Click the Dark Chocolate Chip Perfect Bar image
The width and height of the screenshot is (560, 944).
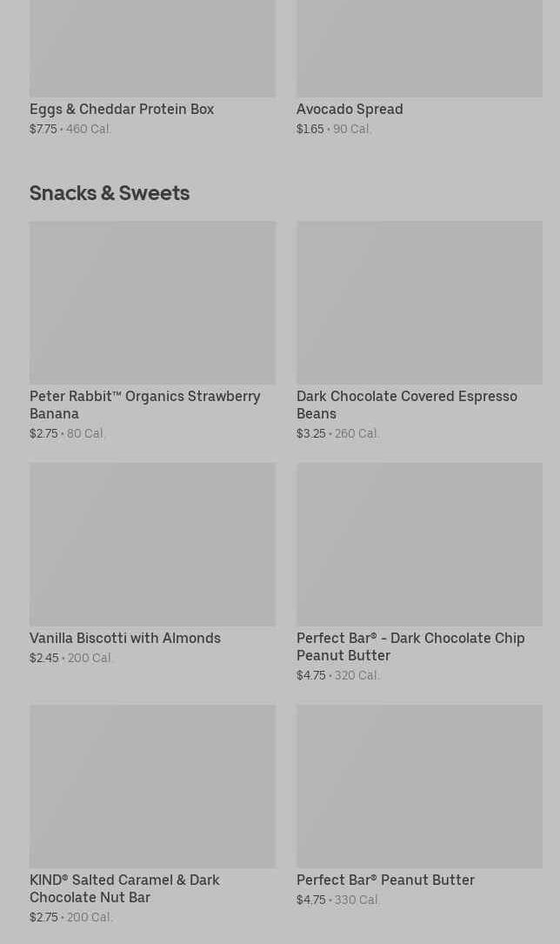tap(419, 545)
